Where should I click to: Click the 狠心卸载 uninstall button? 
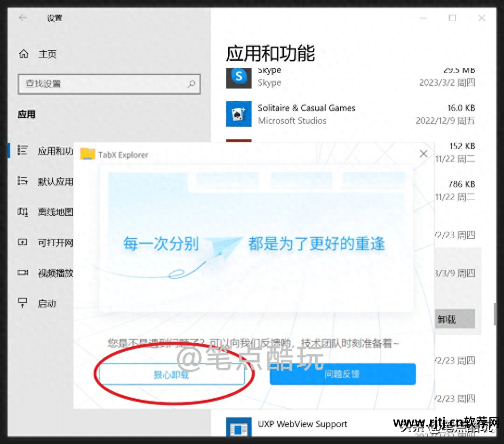[172, 374]
